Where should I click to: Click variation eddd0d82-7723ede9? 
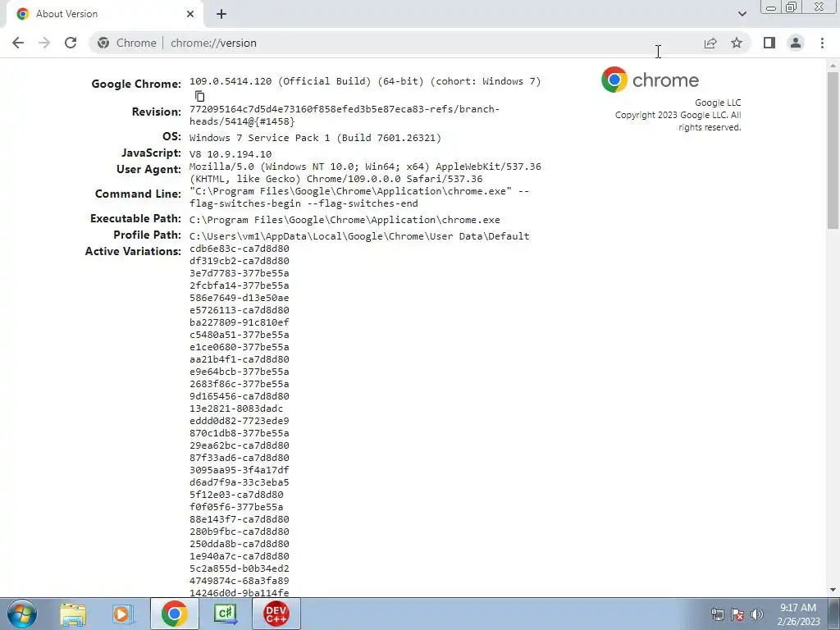240,421
